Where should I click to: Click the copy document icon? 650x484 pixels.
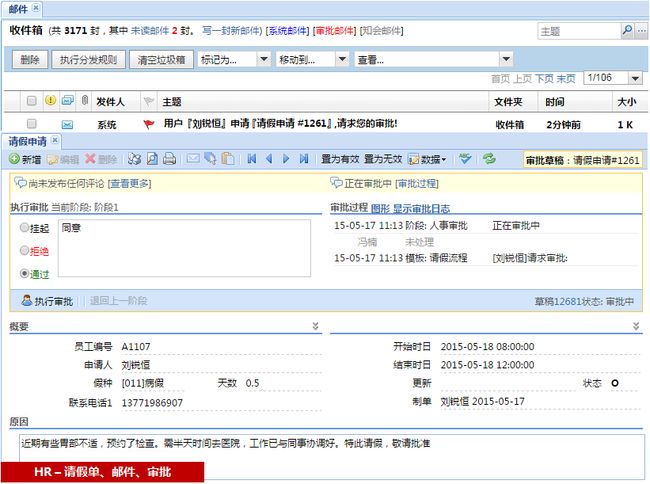click(x=210, y=159)
